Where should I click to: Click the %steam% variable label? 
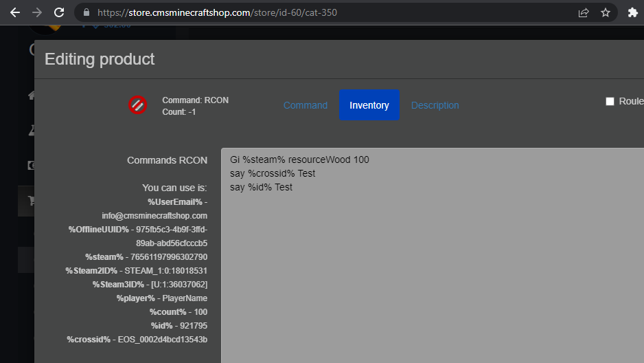(x=104, y=256)
